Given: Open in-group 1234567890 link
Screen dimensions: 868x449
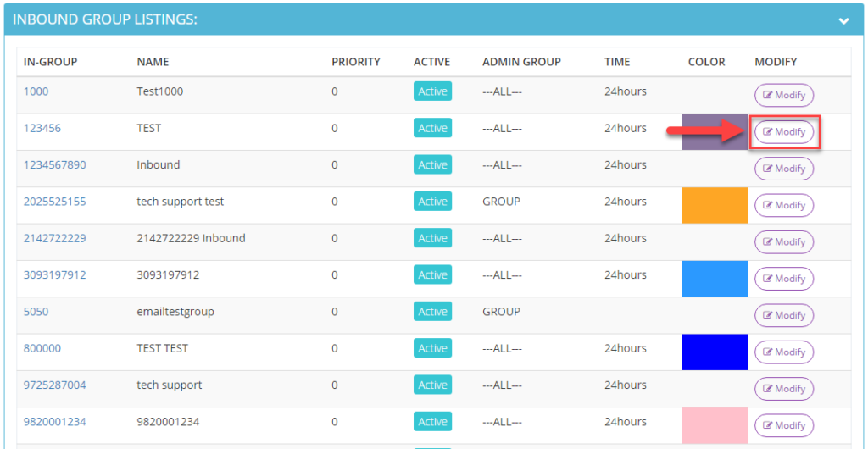Looking at the screenshot, I should click(x=55, y=165).
